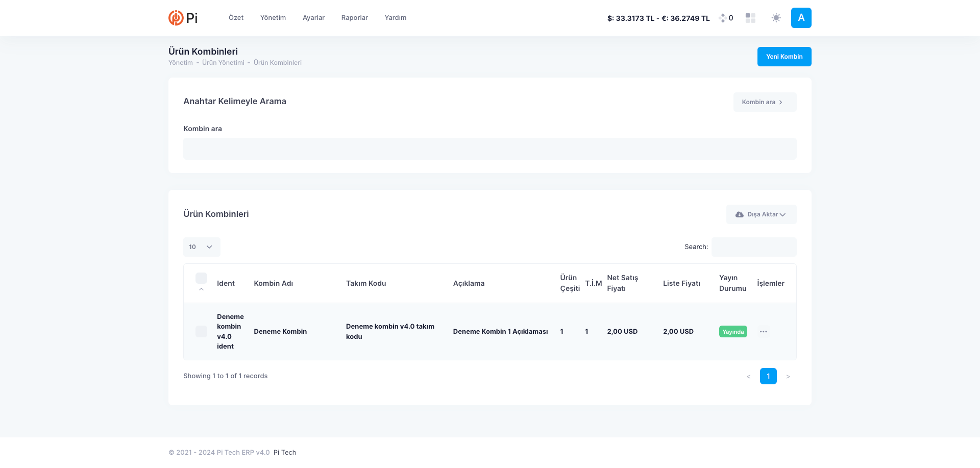This screenshot has width=980, height=468.
Task: Focus the Kombin ara keyword input field
Action: [x=489, y=149]
